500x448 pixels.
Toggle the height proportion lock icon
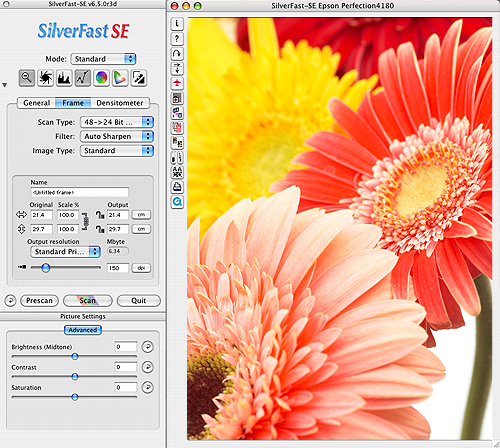(x=100, y=229)
